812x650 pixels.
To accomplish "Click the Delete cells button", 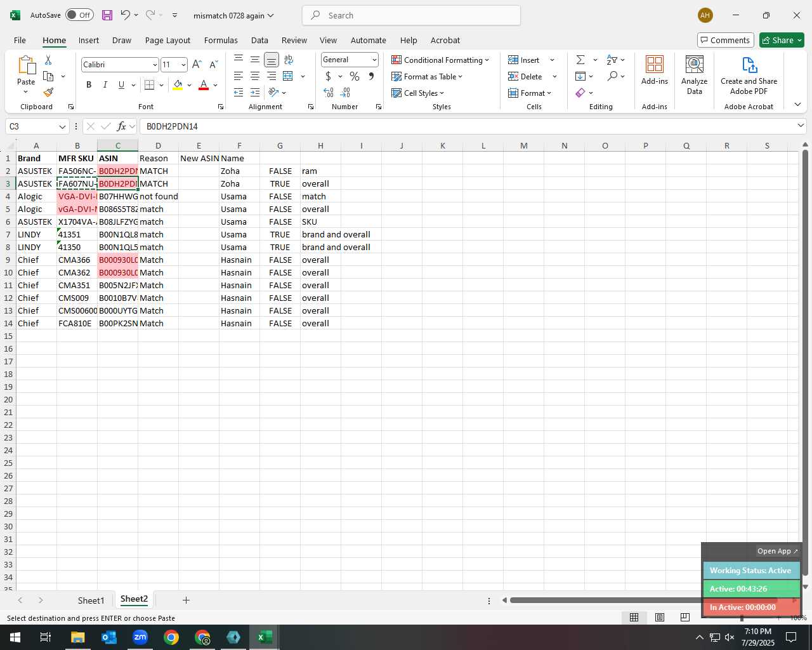I will coord(526,76).
